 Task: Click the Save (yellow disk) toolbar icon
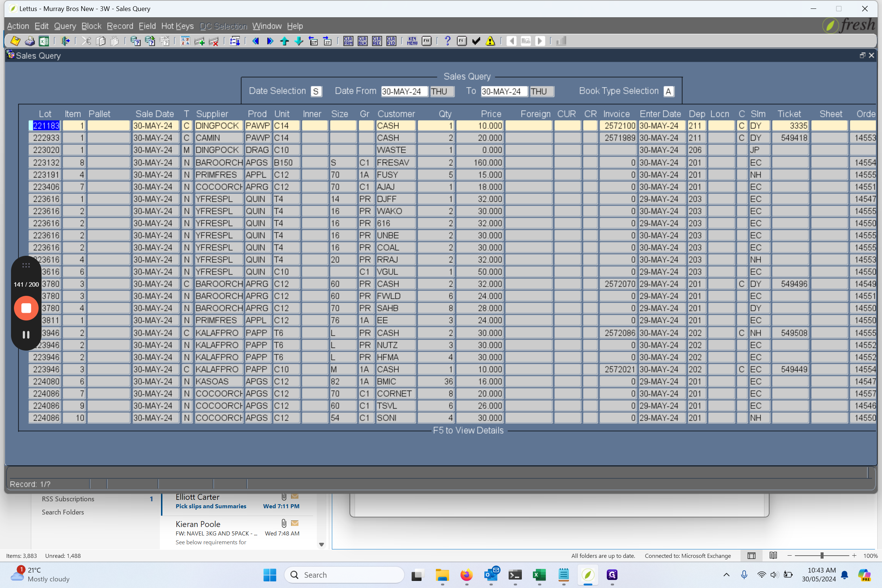pyautogui.click(x=15, y=41)
